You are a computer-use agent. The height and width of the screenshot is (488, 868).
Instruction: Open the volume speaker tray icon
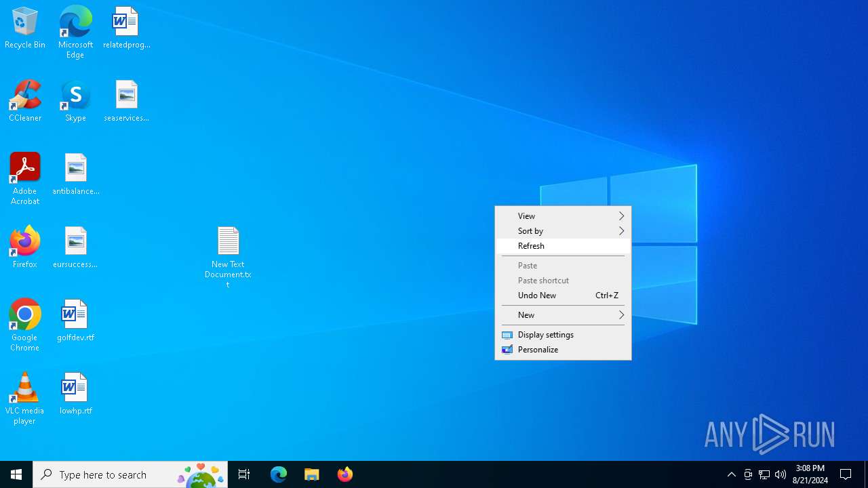[x=781, y=474]
